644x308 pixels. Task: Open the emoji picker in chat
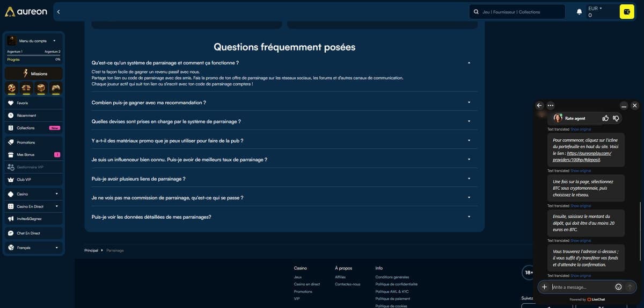[618, 287]
